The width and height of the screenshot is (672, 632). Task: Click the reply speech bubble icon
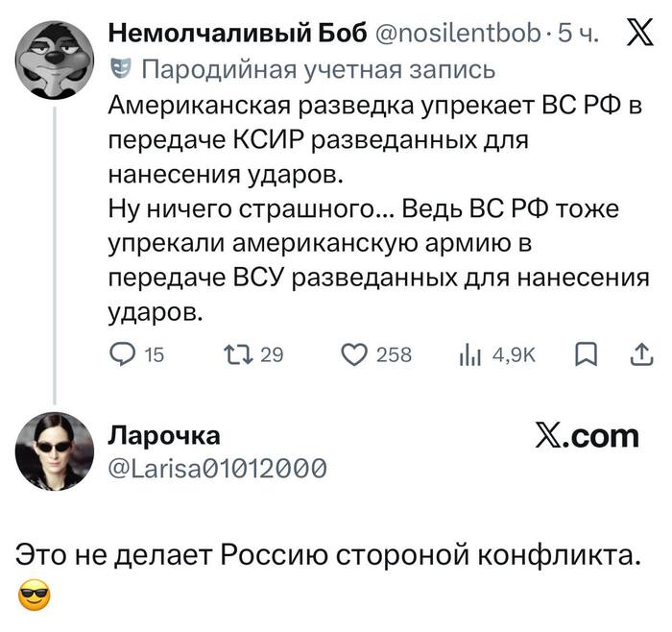(x=124, y=356)
